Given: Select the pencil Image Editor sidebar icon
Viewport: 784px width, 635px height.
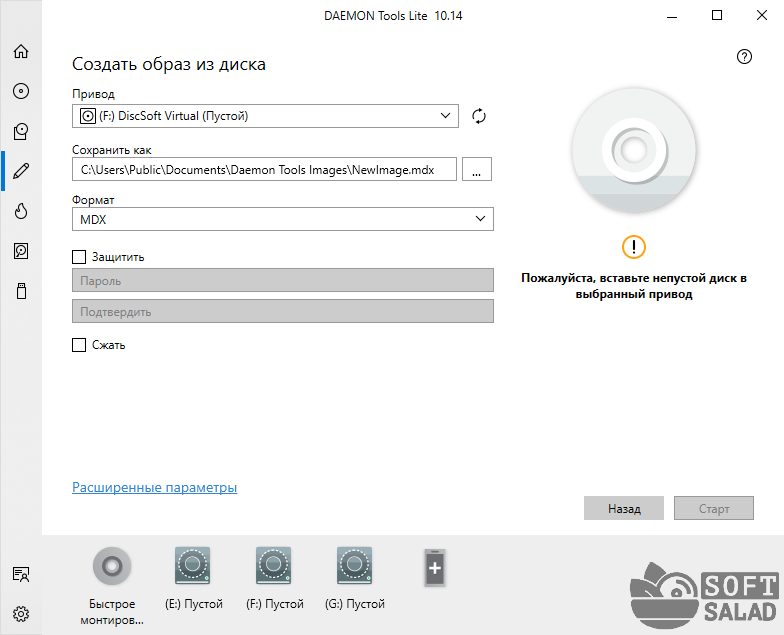Looking at the screenshot, I should click(21, 171).
